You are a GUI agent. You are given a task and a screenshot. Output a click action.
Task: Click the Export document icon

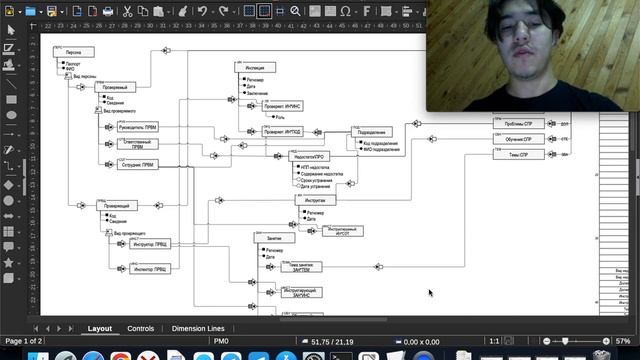(77, 11)
